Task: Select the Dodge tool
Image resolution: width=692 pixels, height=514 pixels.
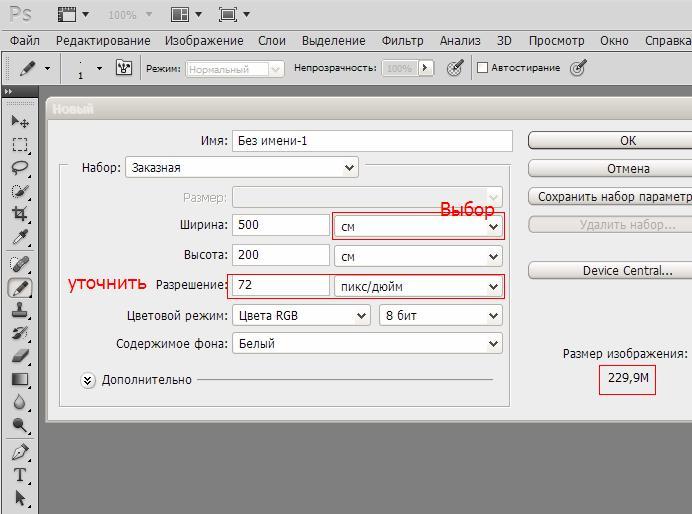Action: click(x=20, y=425)
